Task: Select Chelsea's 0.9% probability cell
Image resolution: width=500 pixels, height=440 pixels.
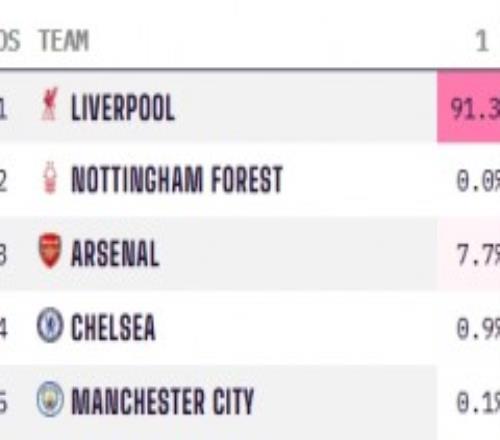Action: pos(468,328)
